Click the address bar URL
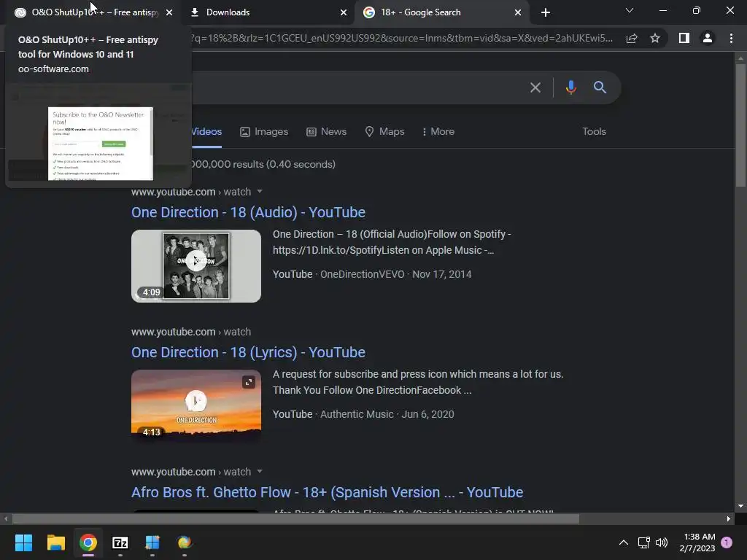 [401, 38]
